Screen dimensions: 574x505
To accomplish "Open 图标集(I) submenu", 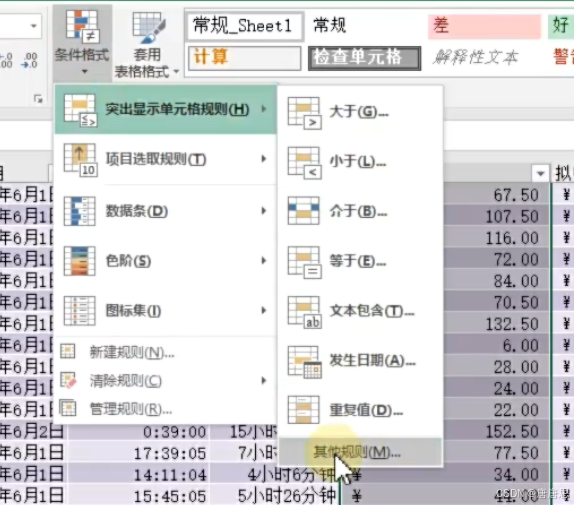I will [x=165, y=311].
